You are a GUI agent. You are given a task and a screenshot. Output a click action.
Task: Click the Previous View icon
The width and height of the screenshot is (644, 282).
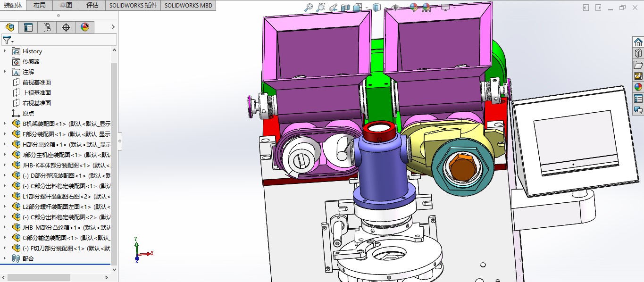coord(333,7)
